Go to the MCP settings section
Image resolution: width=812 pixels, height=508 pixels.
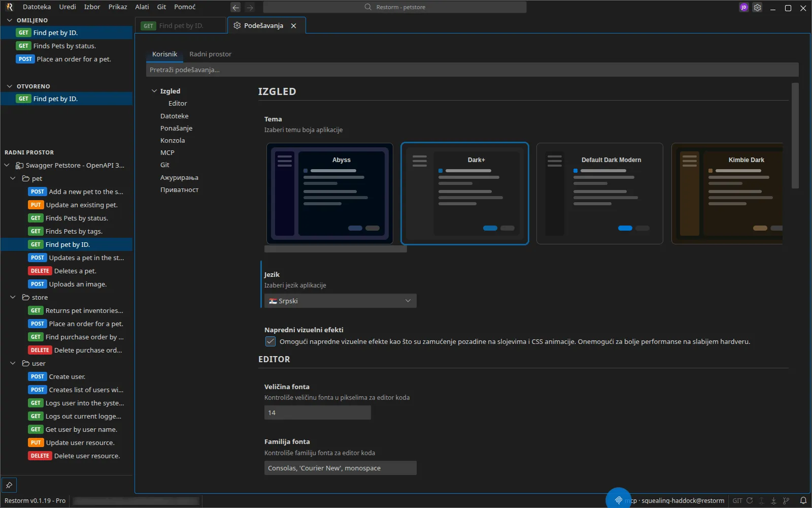[167, 152]
